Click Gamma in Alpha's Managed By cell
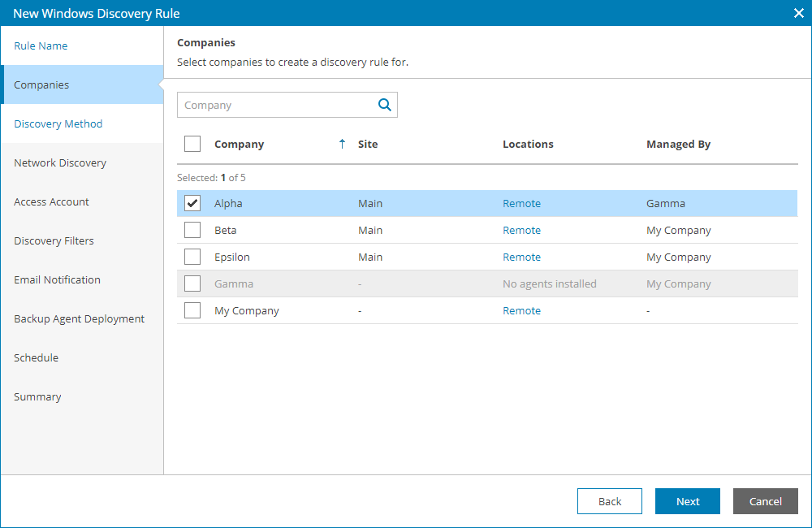812x528 pixels. (x=666, y=203)
